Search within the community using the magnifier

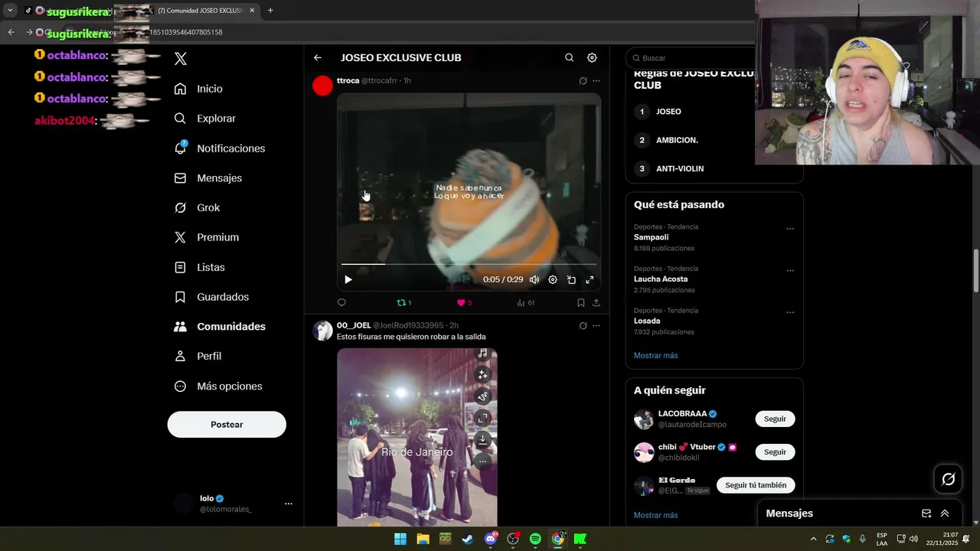569,57
